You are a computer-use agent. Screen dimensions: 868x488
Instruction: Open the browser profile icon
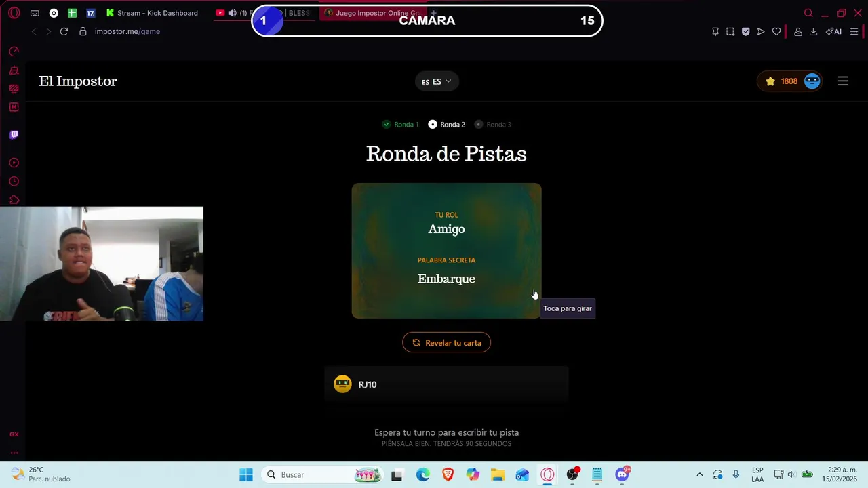pos(798,31)
